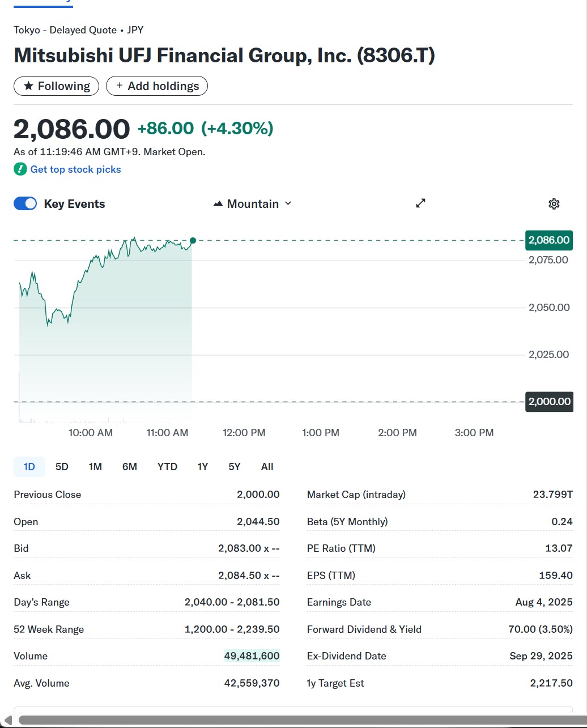Click the +86.00 price change figure
The image size is (587, 728).
165,129
